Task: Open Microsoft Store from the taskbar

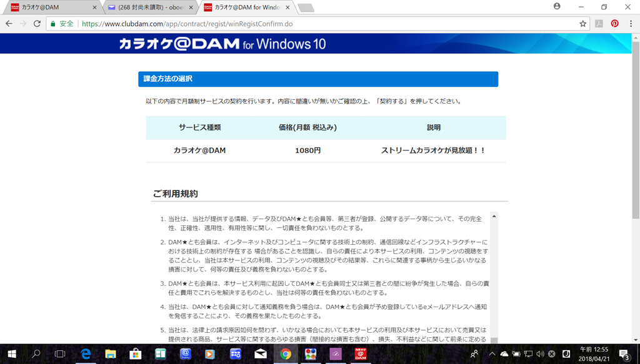Action: coord(135,354)
